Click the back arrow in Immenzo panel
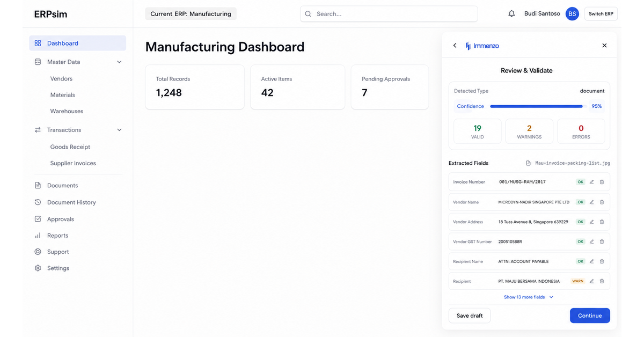Screen dimensions: 644x337 (x=455, y=46)
